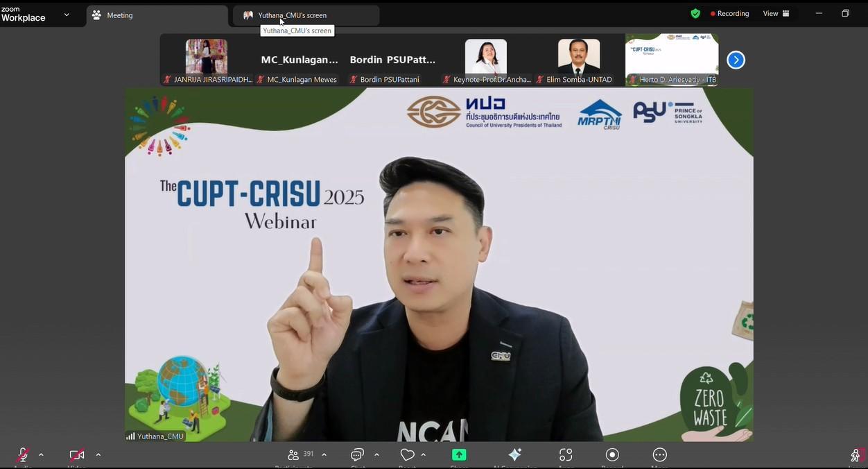Expand audio settings arrow beside microphone

41,455
